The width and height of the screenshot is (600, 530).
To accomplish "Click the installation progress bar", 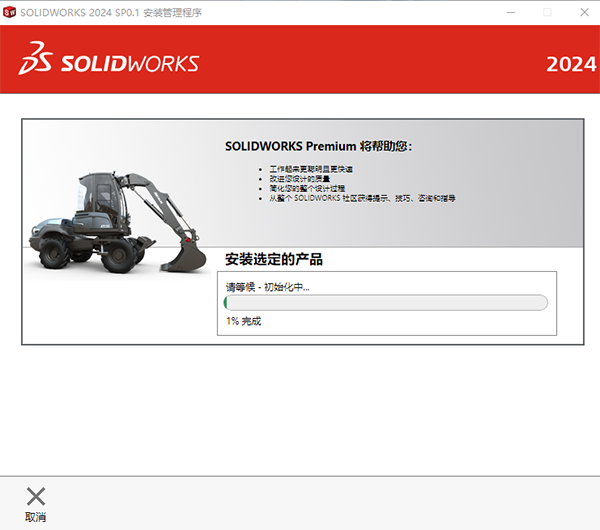I will (386, 302).
